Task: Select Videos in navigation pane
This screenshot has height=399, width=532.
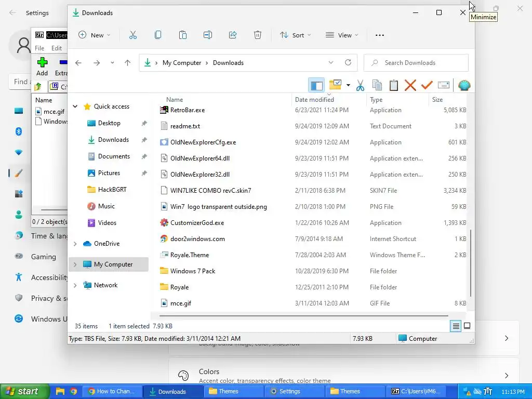Action: 107,222
